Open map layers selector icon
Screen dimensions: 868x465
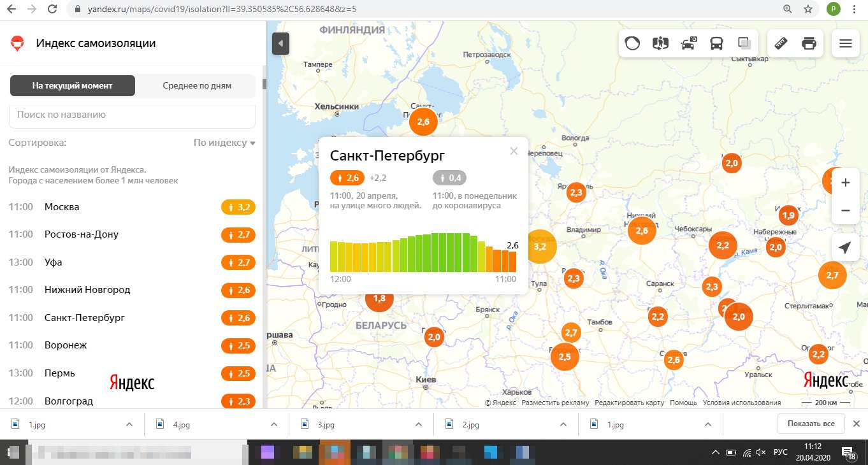click(744, 43)
